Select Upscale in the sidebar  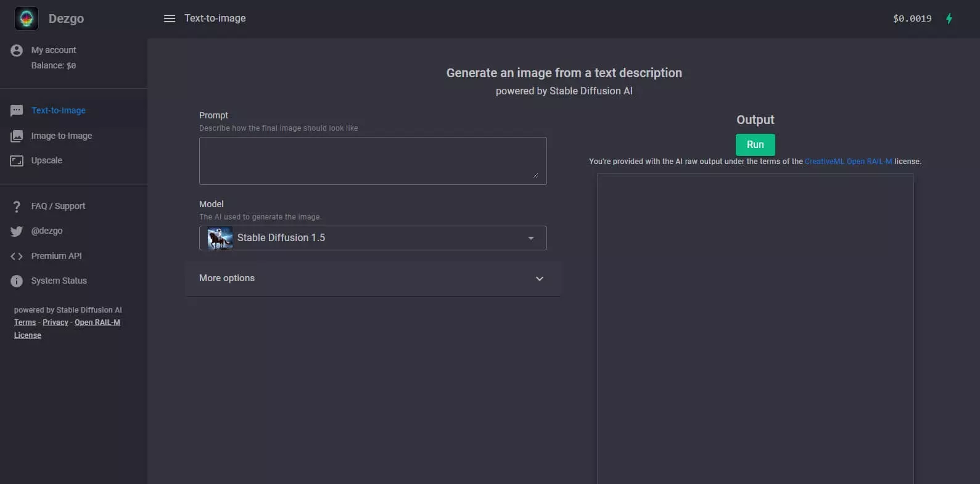pyautogui.click(x=47, y=160)
